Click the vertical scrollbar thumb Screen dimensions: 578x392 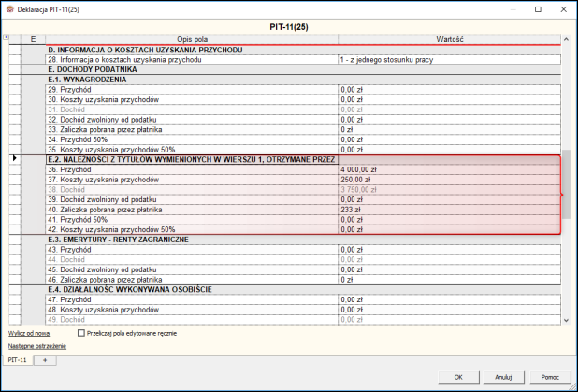click(x=567, y=184)
